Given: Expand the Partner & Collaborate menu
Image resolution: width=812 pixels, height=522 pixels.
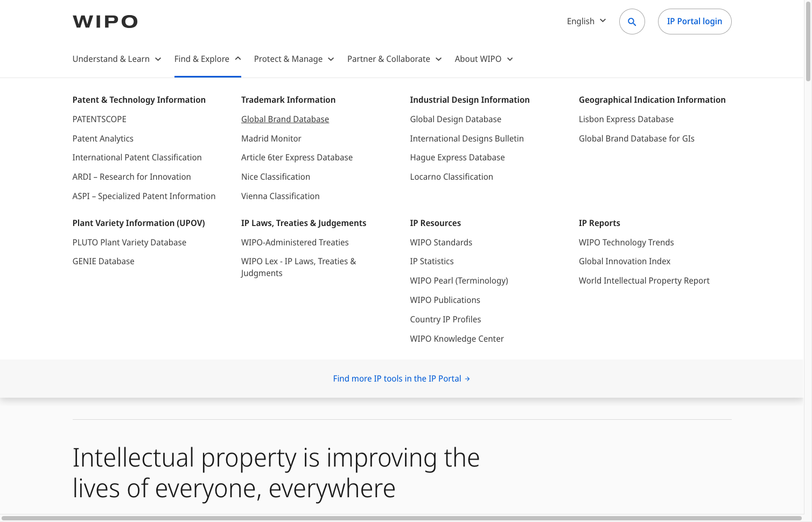Looking at the screenshot, I should (x=395, y=59).
